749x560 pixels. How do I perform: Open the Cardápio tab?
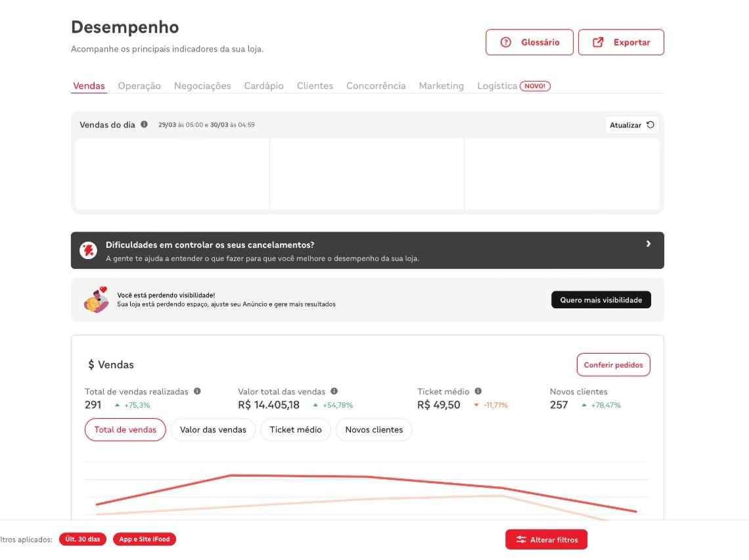pos(263,86)
